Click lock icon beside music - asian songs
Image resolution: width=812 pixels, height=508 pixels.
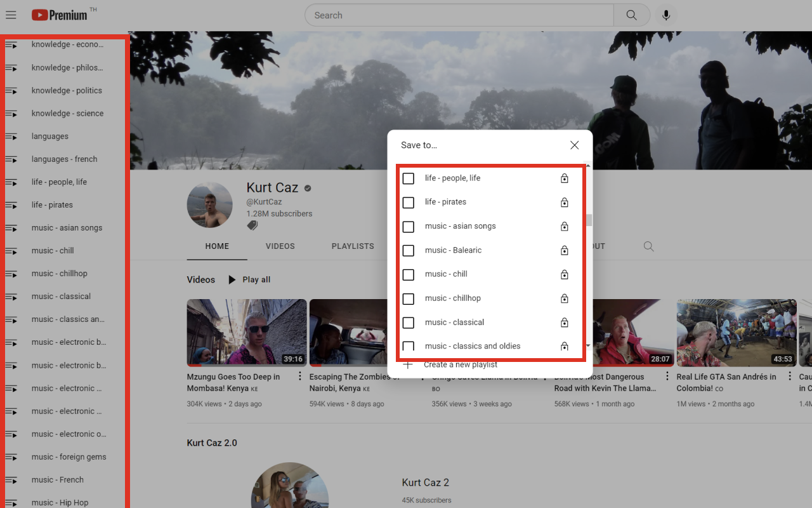point(565,227)
